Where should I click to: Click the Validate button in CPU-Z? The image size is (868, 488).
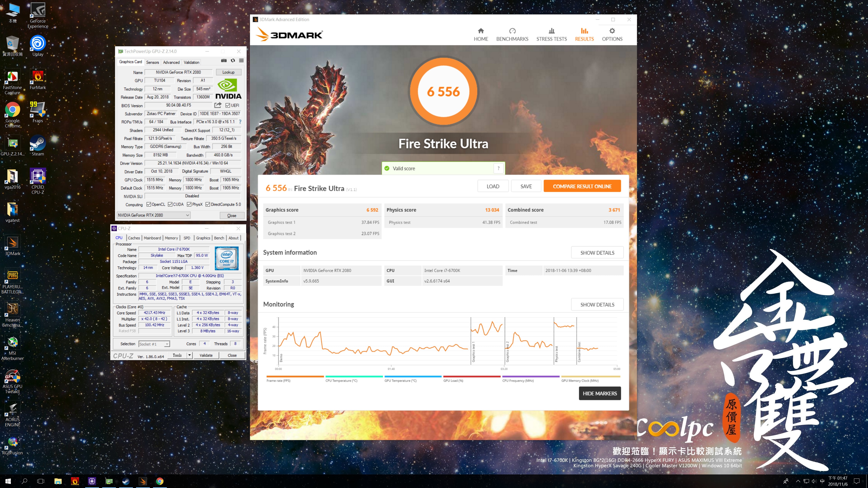(206, 355)
